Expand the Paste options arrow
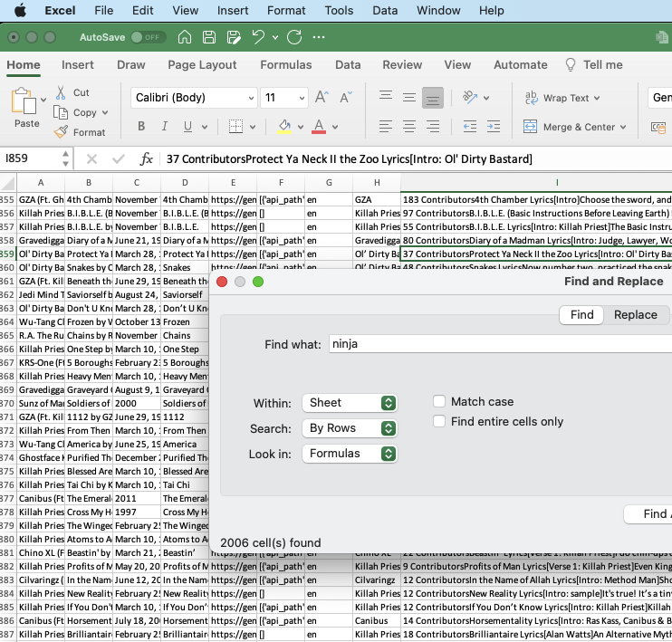The width and height of the screenshot is (672, 642). pos(43,100)
